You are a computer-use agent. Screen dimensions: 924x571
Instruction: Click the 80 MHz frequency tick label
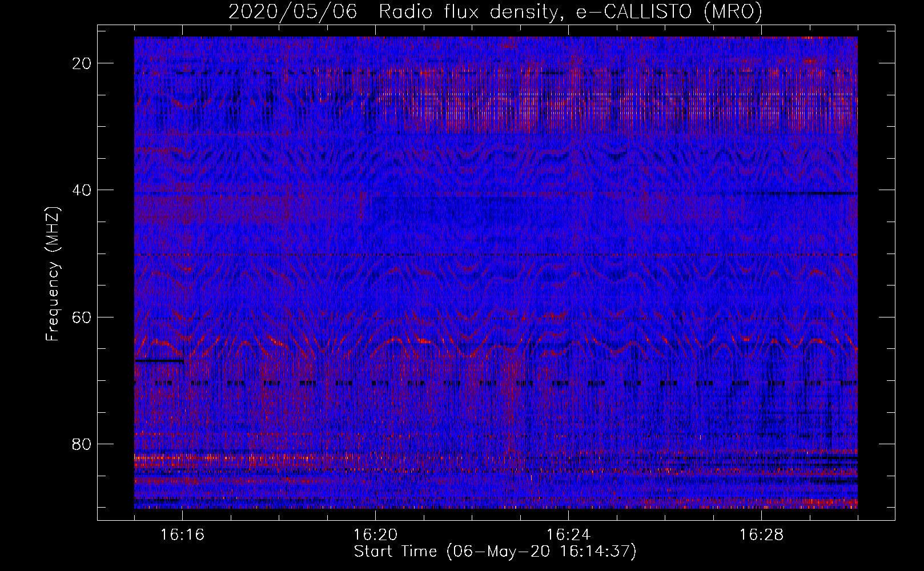82,444
